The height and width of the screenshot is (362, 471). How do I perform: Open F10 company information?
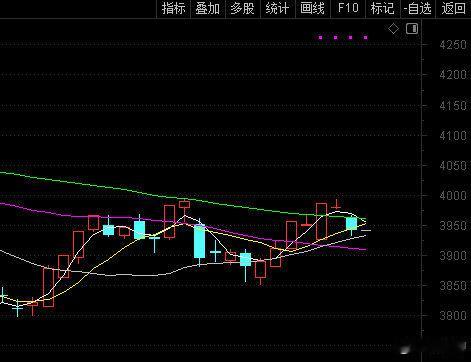point(348,8)
